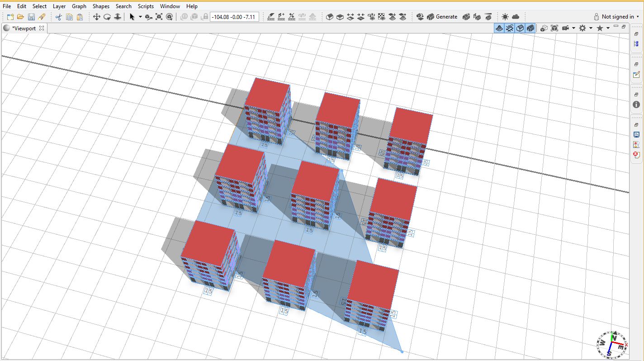This screenshot has width=644, height=361.
Task: Choose the Move transform tool
Action: (x=148, y=17)
